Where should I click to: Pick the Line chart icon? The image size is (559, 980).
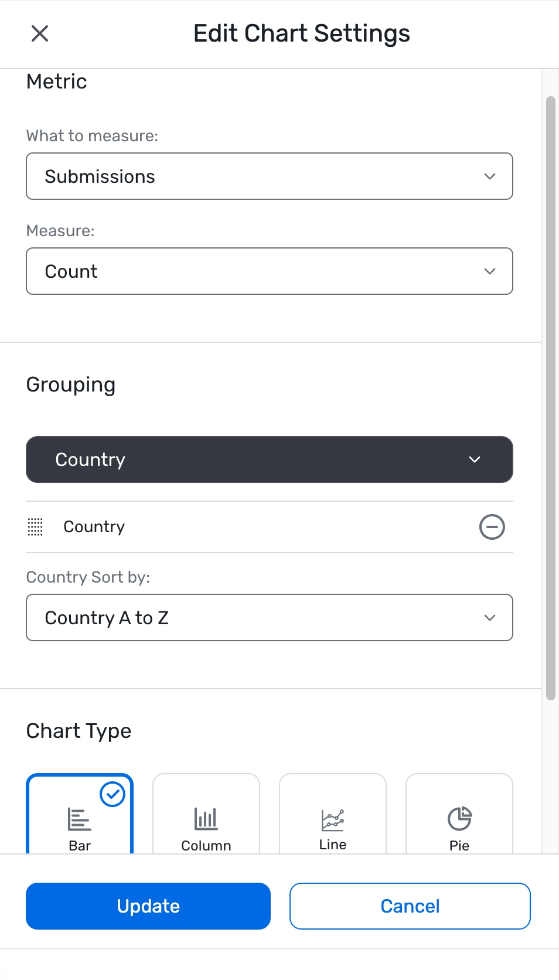coord(333,820)
